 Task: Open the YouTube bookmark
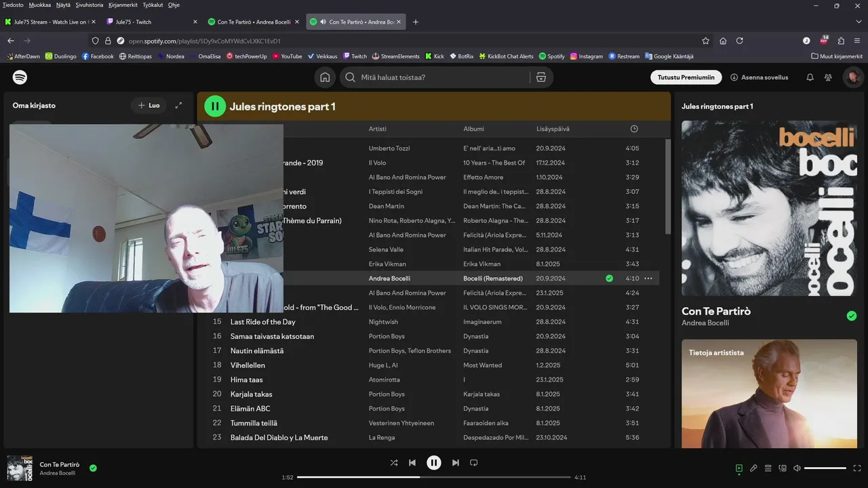[x=287, y=56]
